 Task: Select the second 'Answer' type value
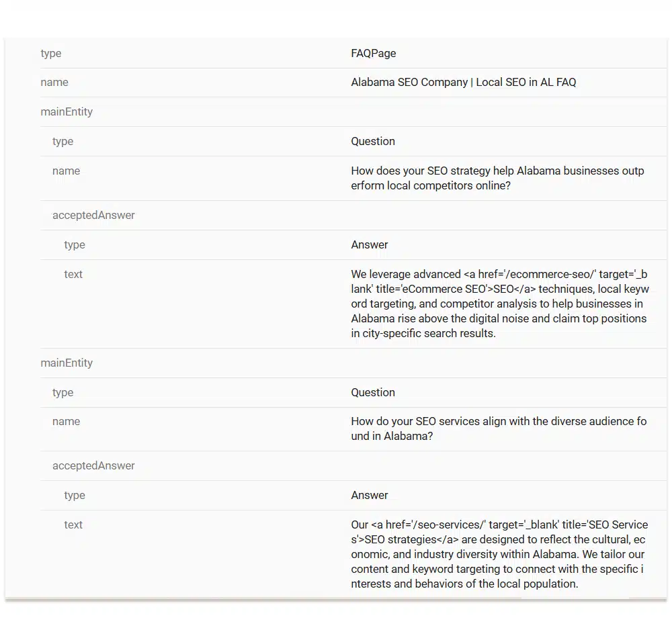point(370,496)
